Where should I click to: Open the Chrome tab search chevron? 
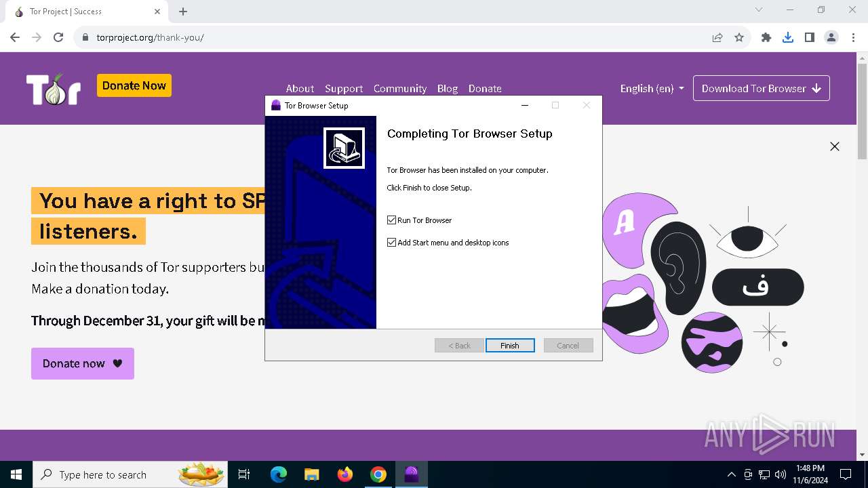[x=759, y=10]
